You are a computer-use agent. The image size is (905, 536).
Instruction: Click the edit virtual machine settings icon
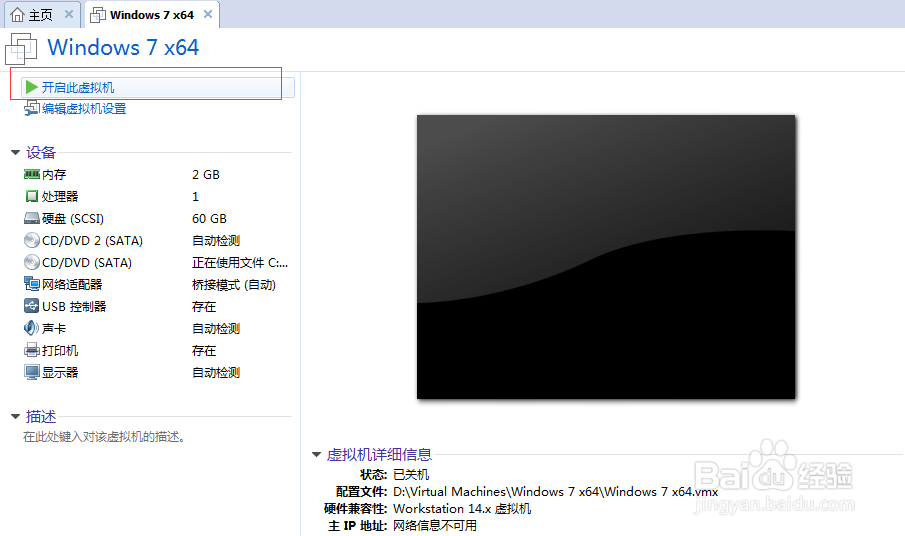click(32, 108)
